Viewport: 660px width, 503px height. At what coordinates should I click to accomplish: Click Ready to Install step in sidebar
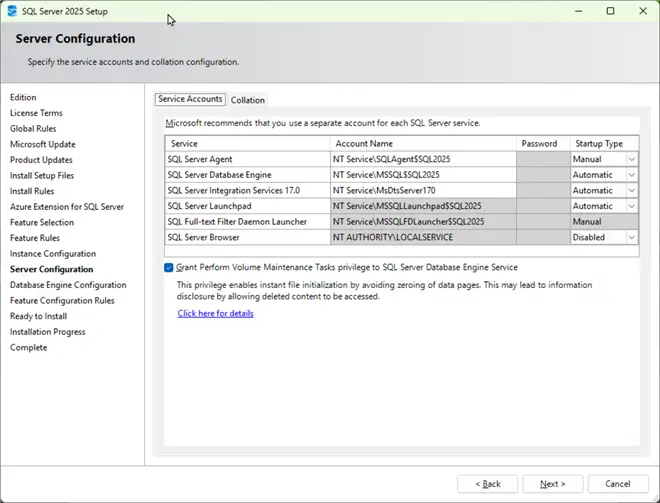[39, 316]
